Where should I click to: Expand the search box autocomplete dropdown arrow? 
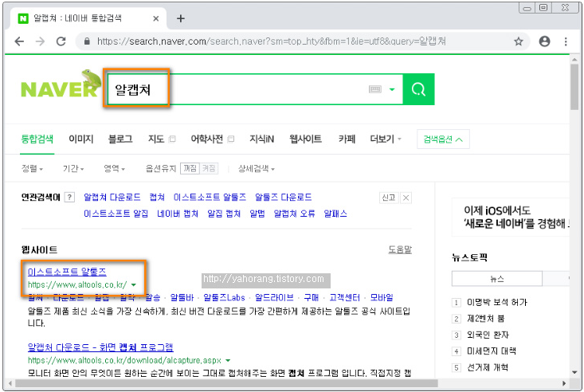point(392,89)
